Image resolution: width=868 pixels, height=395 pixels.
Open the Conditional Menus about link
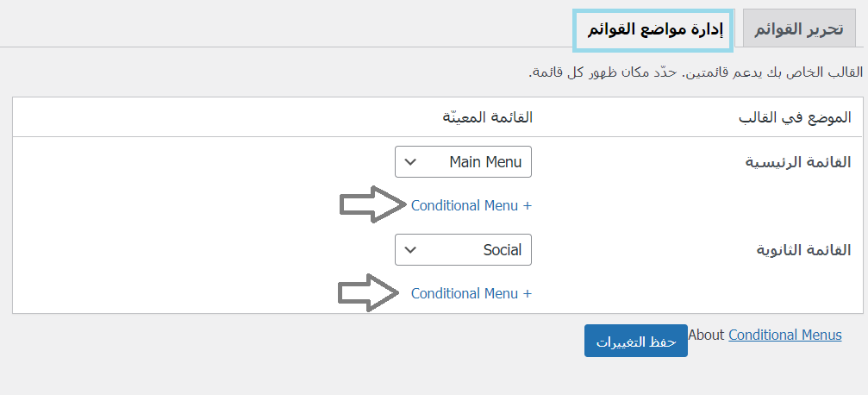point(784,335)
